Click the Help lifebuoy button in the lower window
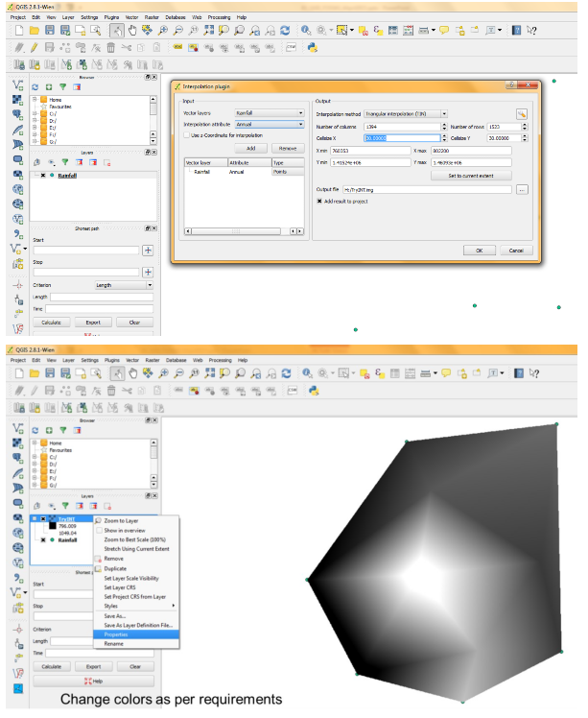This screenshot has height=718, width=588. pyautogui.click(x=93, y=681)
